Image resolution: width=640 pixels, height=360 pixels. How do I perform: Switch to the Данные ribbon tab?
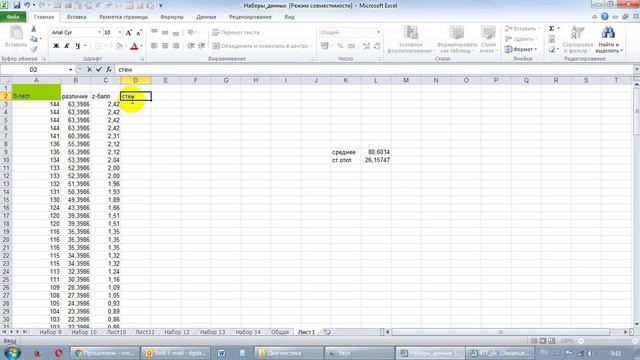click(x=206, y=17)
